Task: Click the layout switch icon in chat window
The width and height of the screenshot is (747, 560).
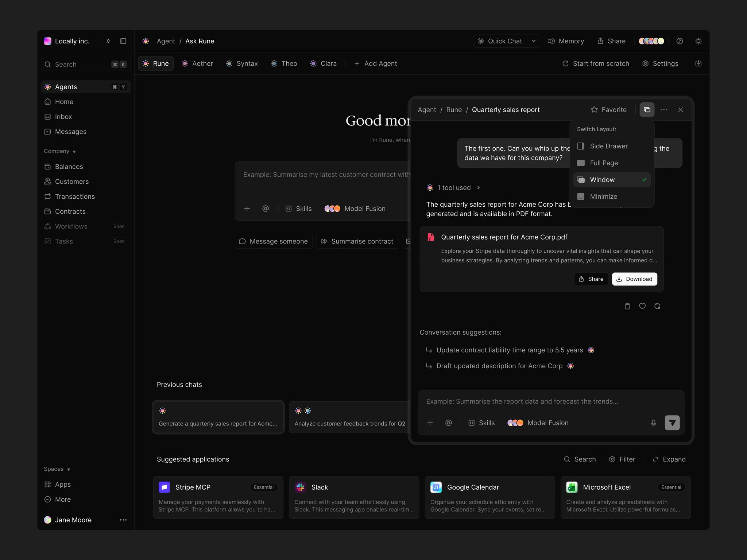Action: pos(647,110)
